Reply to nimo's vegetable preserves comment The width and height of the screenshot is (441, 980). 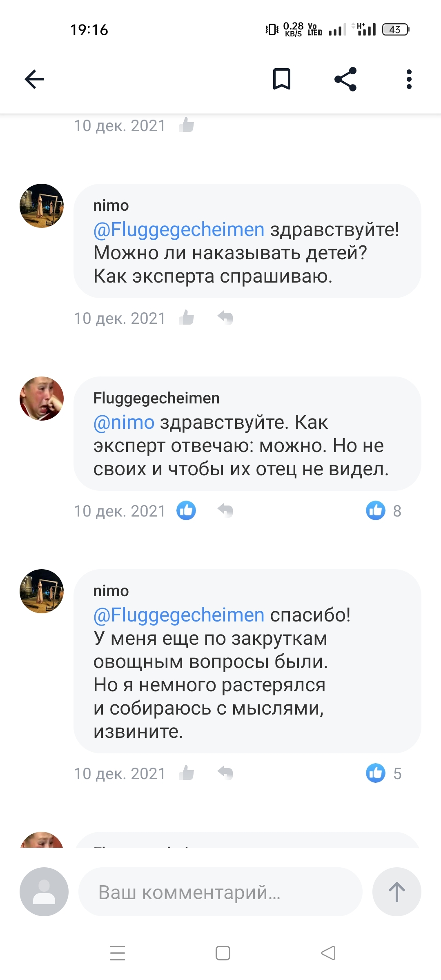click(x=225, y=773)
